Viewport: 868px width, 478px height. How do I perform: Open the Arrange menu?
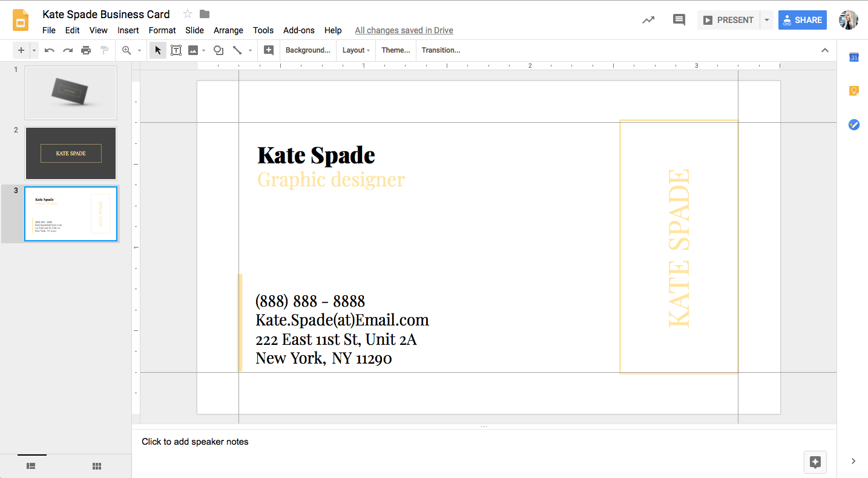[228, 30]
